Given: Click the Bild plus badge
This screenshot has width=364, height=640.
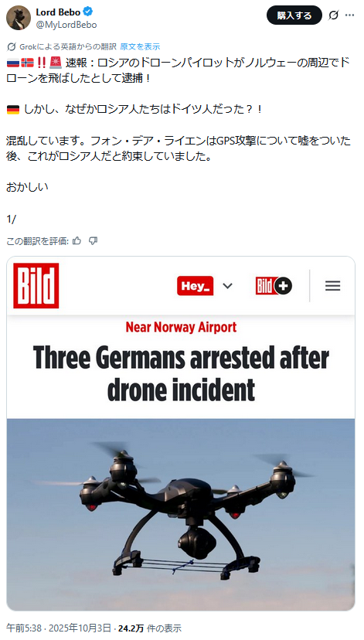Looking at the screenshot, I should tap(274, 286).
